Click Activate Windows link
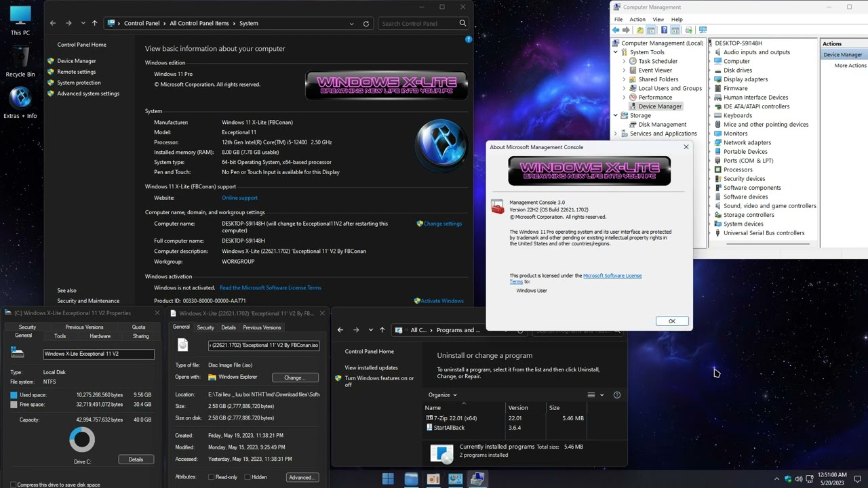Image resolution: width=868 pixels, height=488 pixels. pos(442,301)
